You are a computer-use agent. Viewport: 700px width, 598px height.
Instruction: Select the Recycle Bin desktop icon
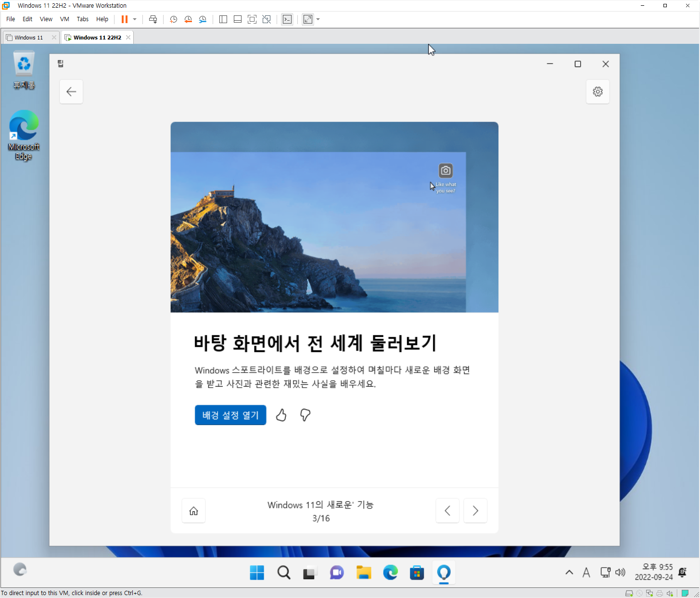[24, 70]
